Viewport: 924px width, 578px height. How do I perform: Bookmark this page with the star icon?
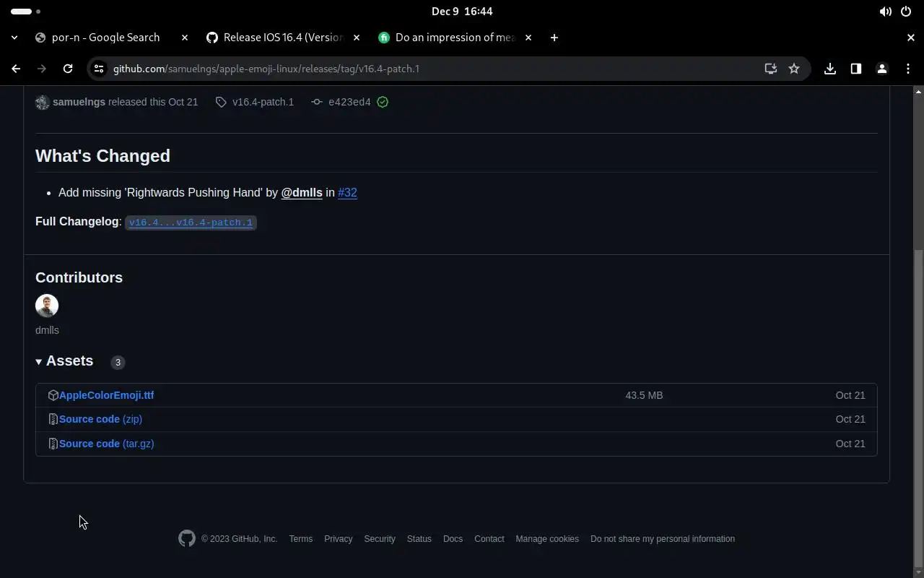coord(794,69)
